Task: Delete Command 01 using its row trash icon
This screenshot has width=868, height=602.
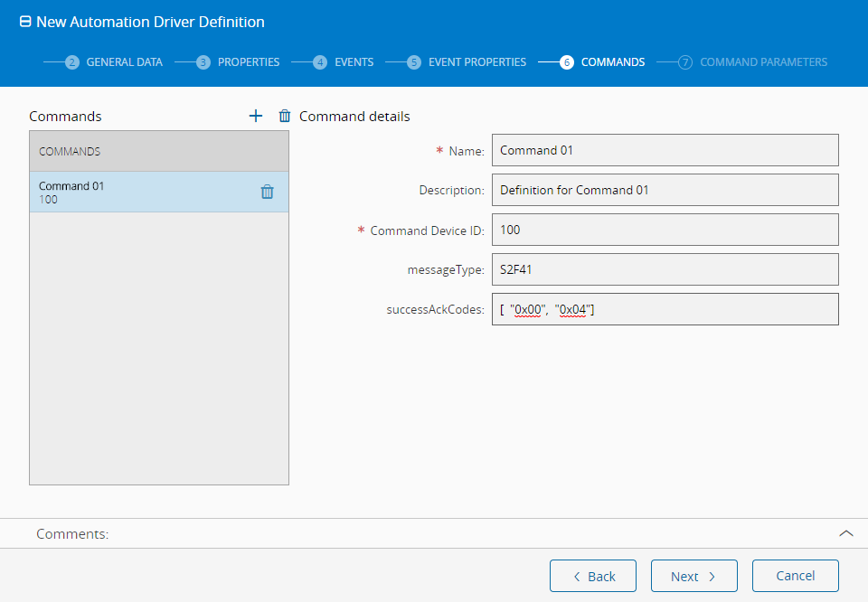Action: coord(267,192)
